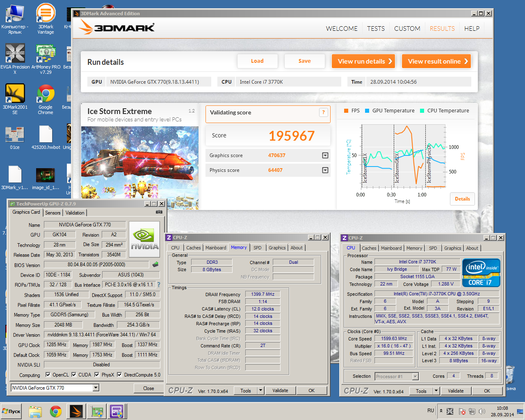
Task: Toggle the OpenCL checkbox in GPU-Z
Action: click(48, 374)
